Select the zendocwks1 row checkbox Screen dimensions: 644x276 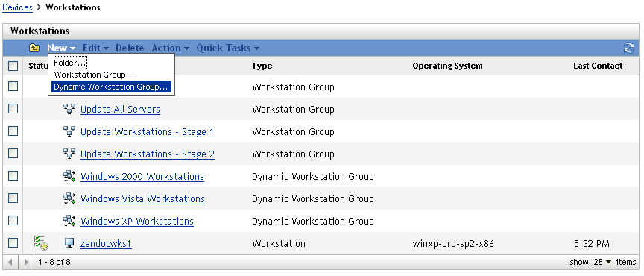coord(13,242)
